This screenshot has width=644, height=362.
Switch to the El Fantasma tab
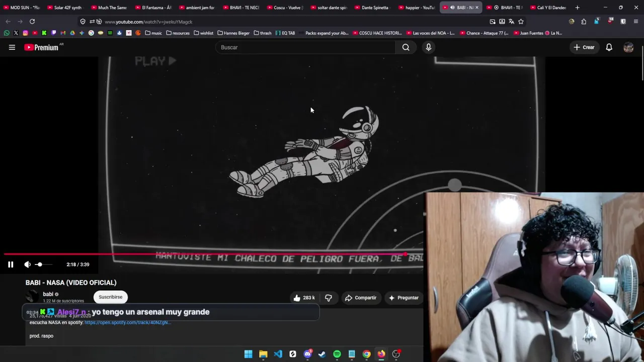(153, 8)
